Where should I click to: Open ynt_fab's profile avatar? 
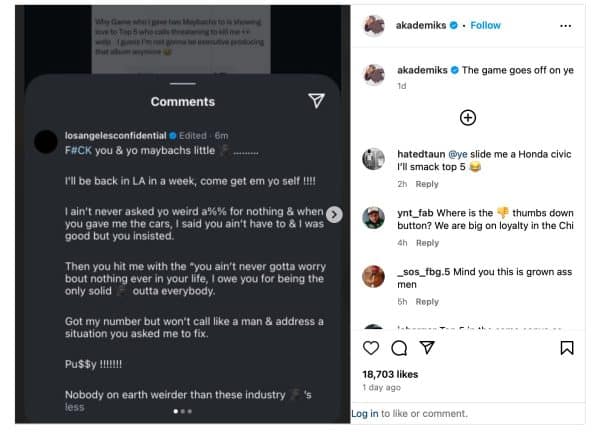point(373,217)
